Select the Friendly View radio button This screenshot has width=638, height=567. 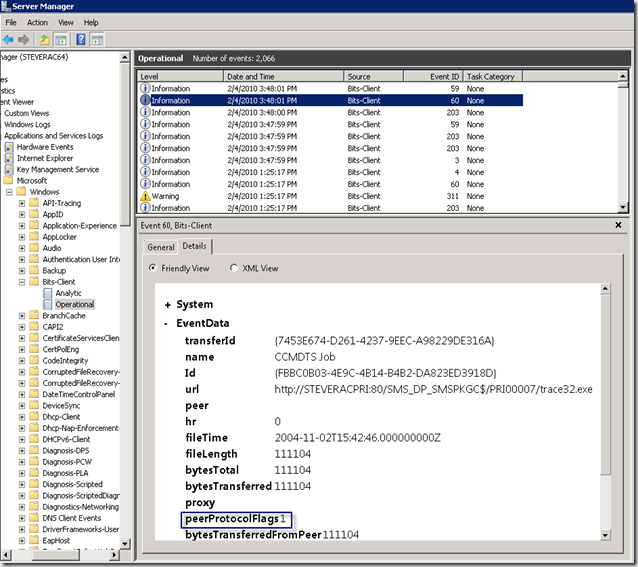(x=153, y=268)
